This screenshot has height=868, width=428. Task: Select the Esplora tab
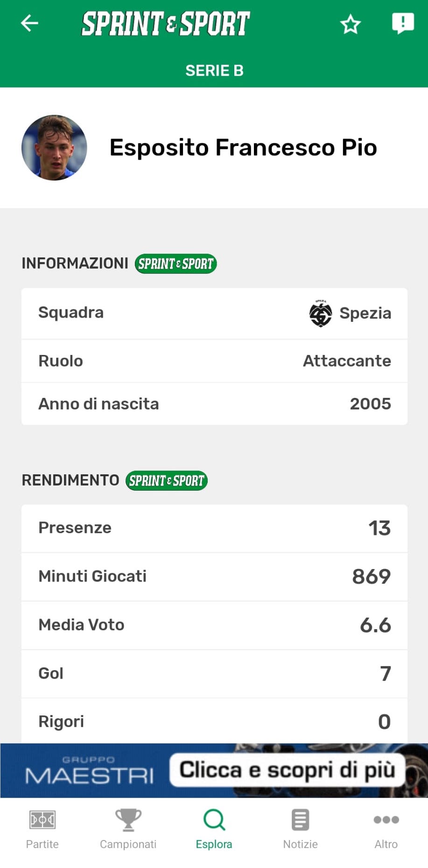(x=214, y=829)
